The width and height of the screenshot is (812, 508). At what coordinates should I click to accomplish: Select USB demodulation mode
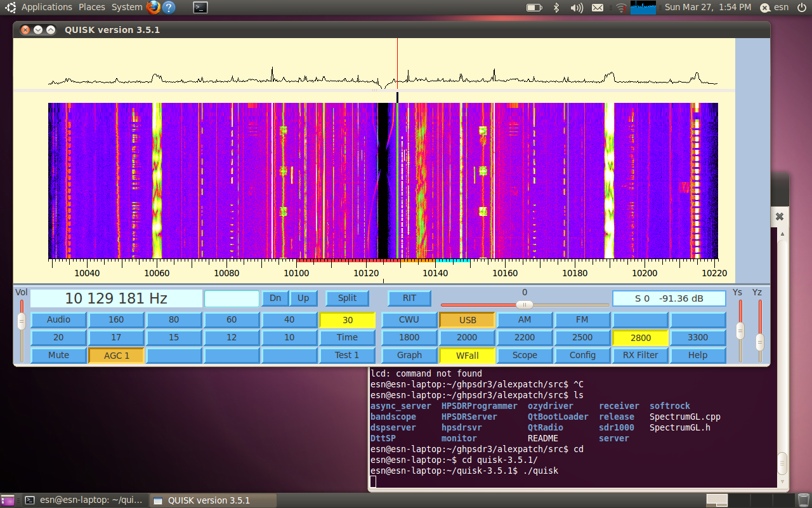pyautogui.click(x=467, y=319)
